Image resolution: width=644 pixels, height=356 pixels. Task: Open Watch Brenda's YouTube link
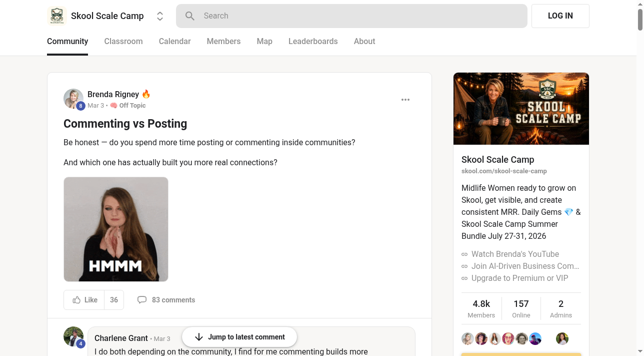pyautogui.click(x=515, y=254)
